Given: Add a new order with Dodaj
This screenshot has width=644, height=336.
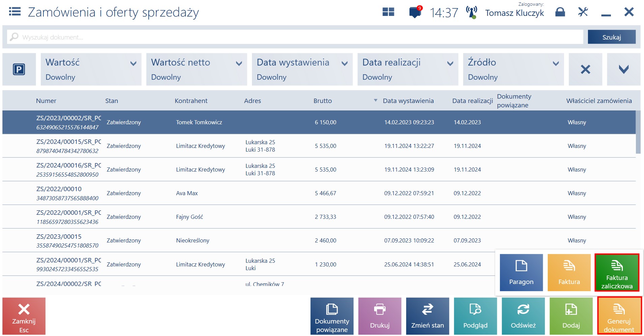Looking at the screenshot, I should coord(571,316).
